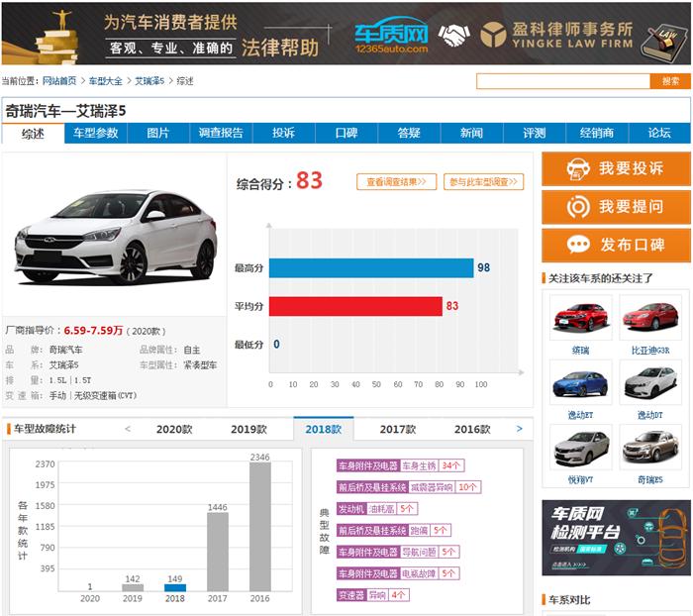Viewport: 693px width, 616px height.
Task: Switch to the 投诉 tab
Action: coord(284,133)
